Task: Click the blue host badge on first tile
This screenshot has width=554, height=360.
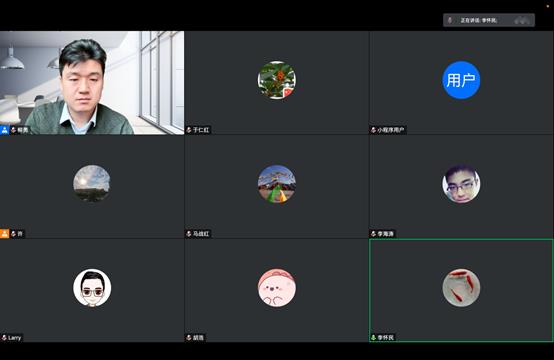Action: click(4, 130)
